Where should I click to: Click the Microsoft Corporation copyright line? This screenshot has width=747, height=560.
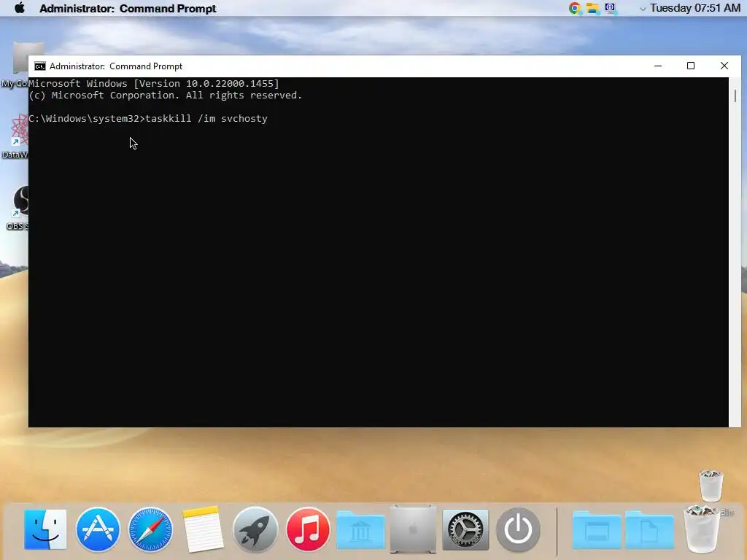[x=166, y=96]
